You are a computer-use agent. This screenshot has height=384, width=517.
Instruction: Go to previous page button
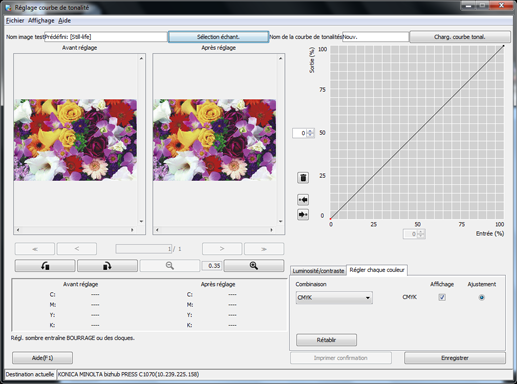(x=77, y=249)
